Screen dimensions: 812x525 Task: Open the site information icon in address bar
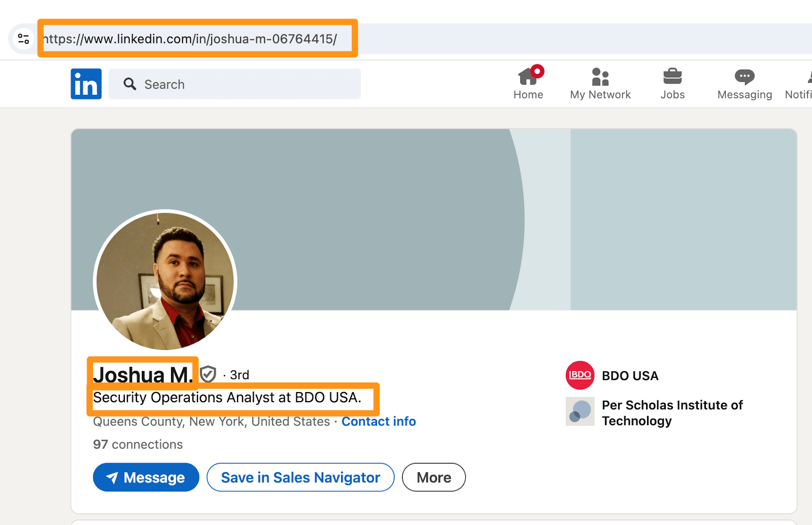tap(23, 39)
